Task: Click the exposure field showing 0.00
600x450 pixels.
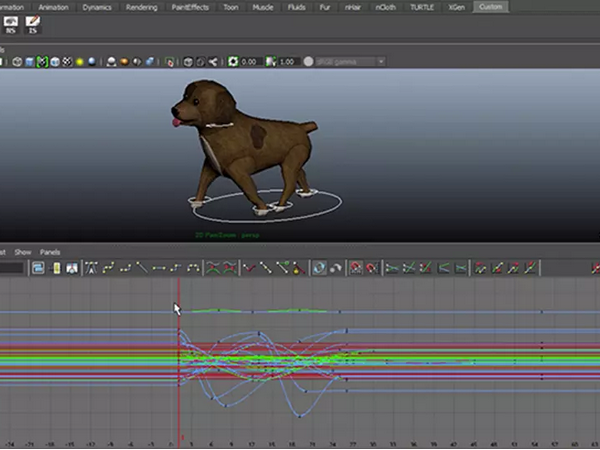Action: [x=250, y=62]
